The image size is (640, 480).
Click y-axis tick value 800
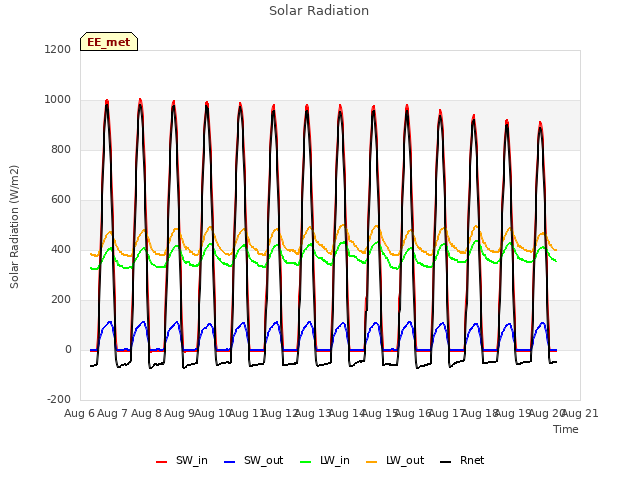[61, 149]
